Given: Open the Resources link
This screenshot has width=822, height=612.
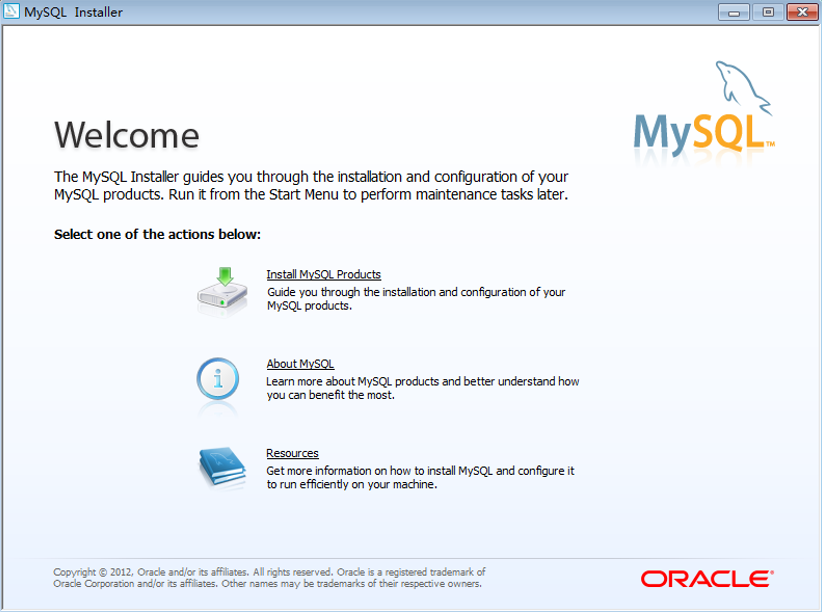Looking at the screenshot, I should (x=292, y=453).
